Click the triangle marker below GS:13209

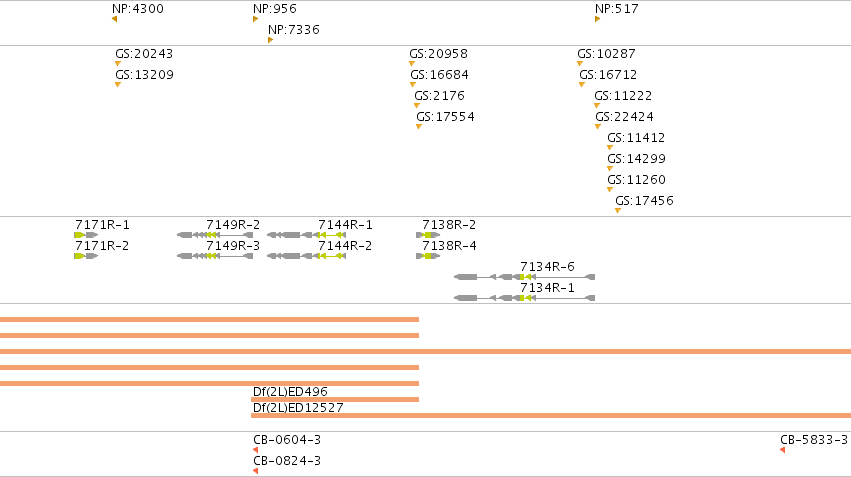pyautogui.click(x=118, y=85)
